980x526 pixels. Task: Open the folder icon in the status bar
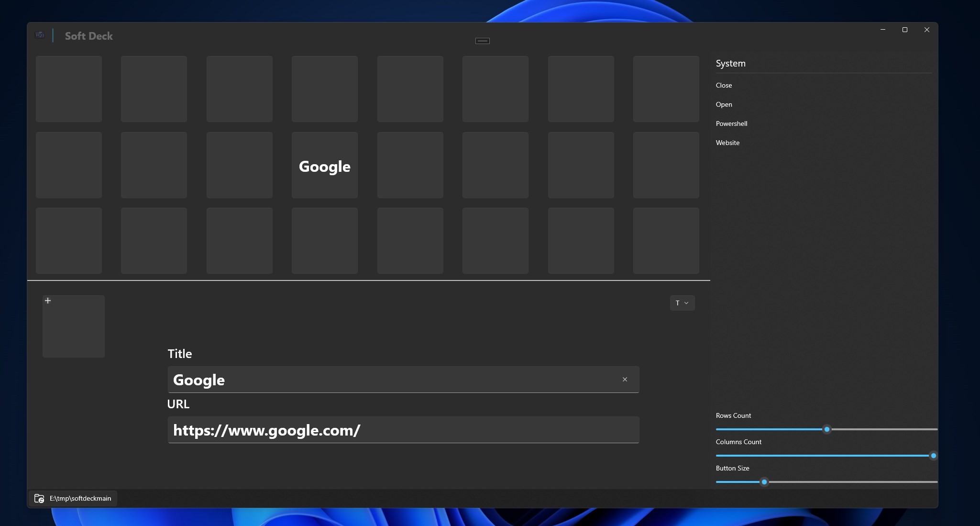coord(39,498)
